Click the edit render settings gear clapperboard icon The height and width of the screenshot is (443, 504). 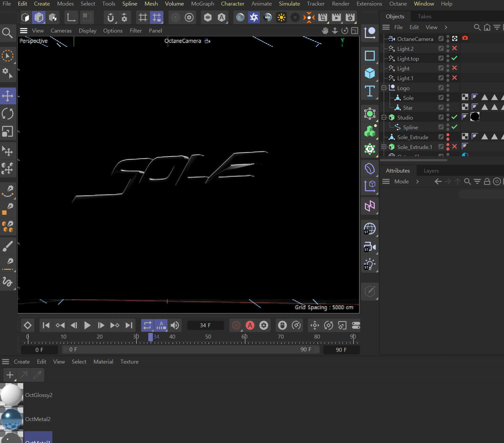point(350,17)
